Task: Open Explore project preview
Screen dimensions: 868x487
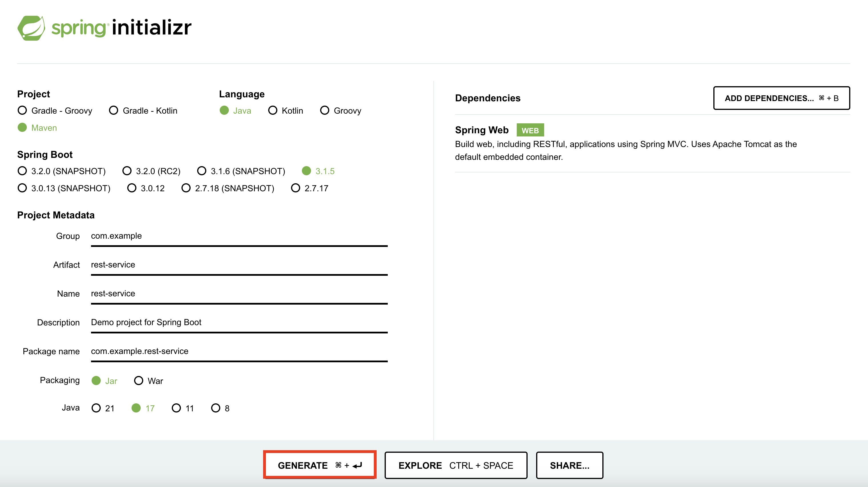Action: pyautogui.click(x=456, y=465)
